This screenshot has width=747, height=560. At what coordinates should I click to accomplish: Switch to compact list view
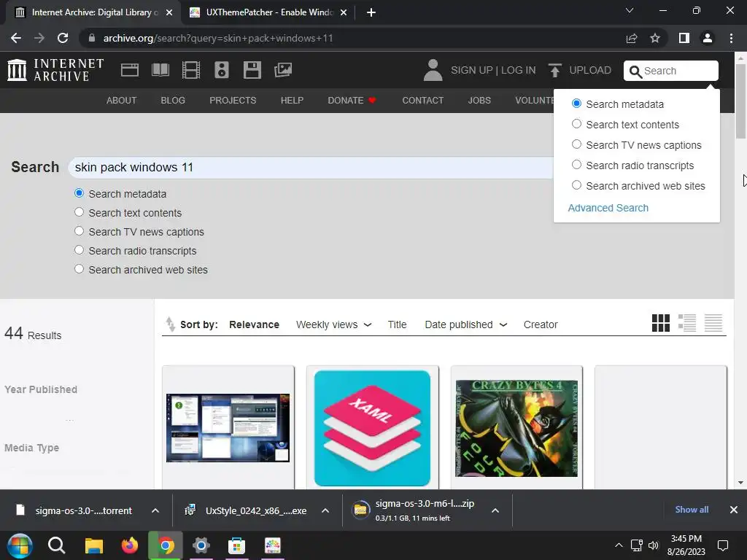click(713, 323)
